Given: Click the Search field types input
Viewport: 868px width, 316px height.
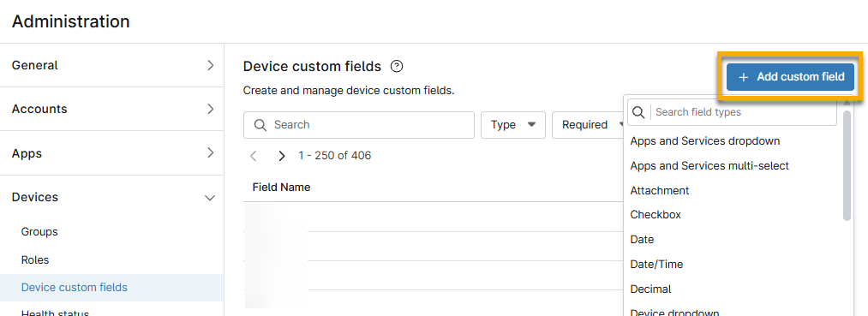Looking at the screenshot, I should pos(732,112).
